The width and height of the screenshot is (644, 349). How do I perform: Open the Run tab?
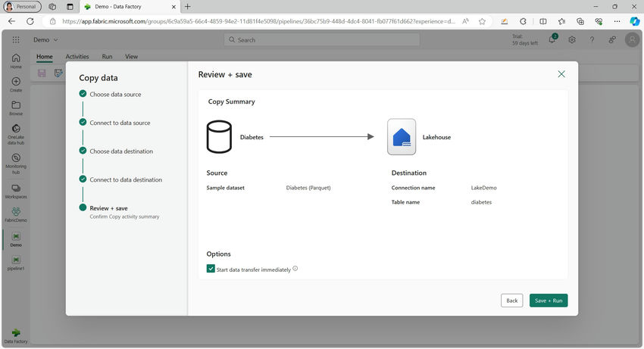pos(107,57)
